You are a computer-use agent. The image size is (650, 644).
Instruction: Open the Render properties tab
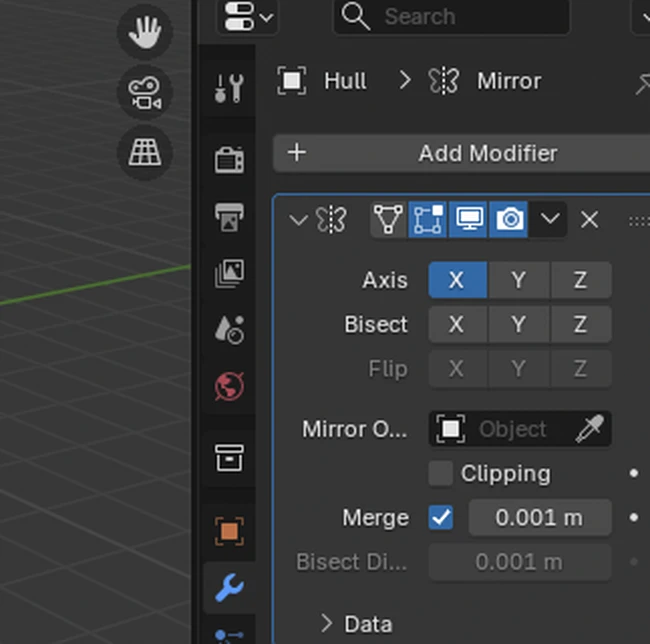click(229, 160)
